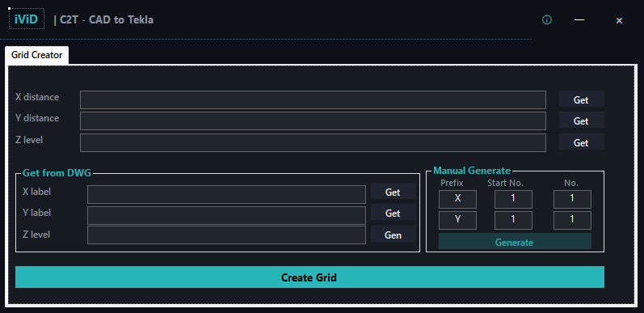Focus Z level field in Get from DWG
The height and width of the screenshot is (313, 644).
click(226, 235)
